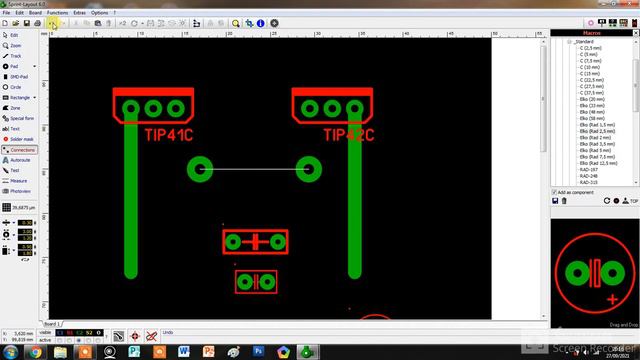Select the Zone tool

click(11, 108)
